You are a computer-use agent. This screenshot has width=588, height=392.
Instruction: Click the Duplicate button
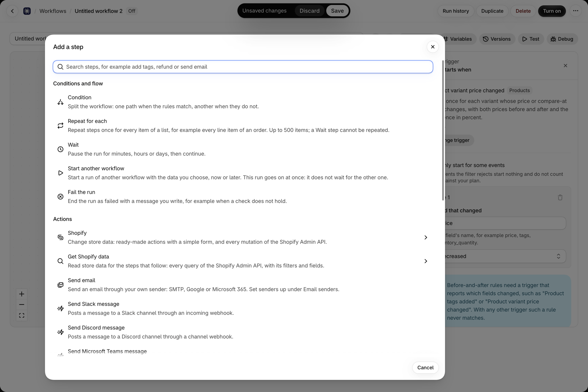pos(492,11)
